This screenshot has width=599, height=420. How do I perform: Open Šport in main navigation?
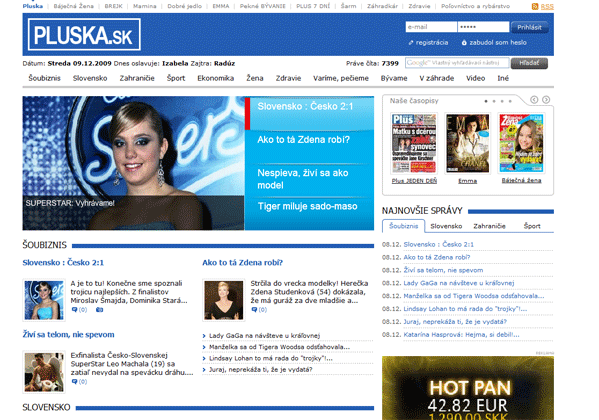176,78
